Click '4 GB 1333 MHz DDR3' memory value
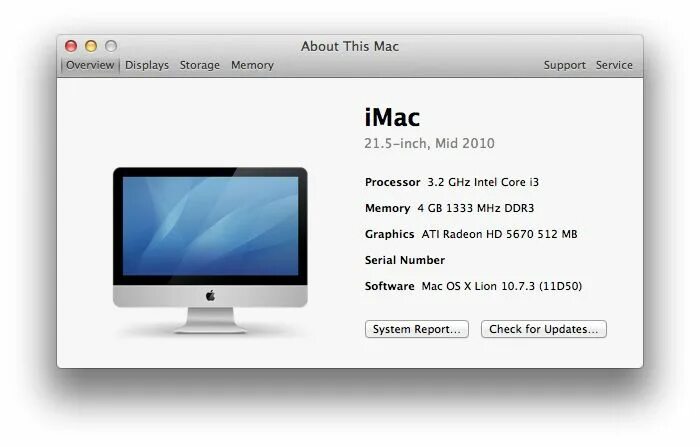Viewport: 700px width, 447px height. (x=475, y=208)
